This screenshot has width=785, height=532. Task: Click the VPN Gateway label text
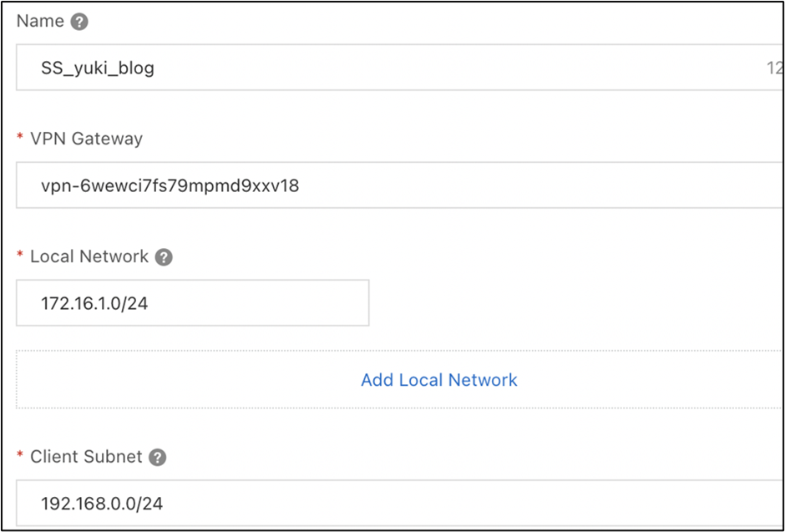click(x=86, y=139)
